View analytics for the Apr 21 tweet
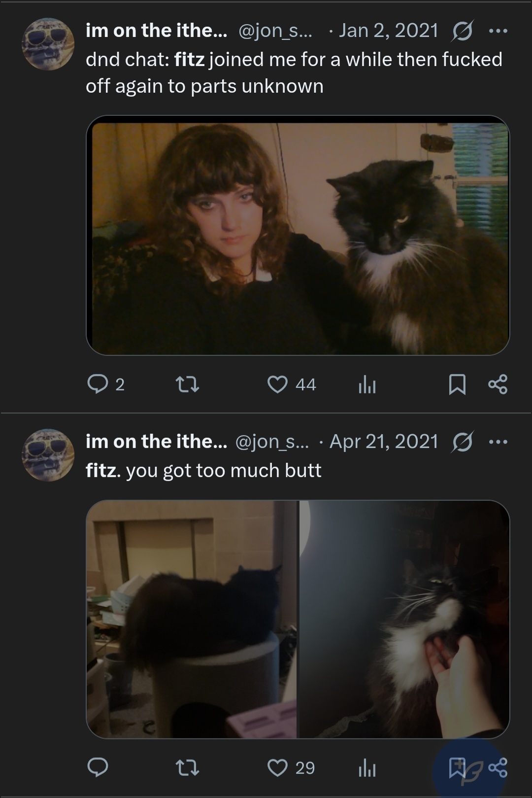The height and width of the screenshot is (798, 532). (367, 768)
